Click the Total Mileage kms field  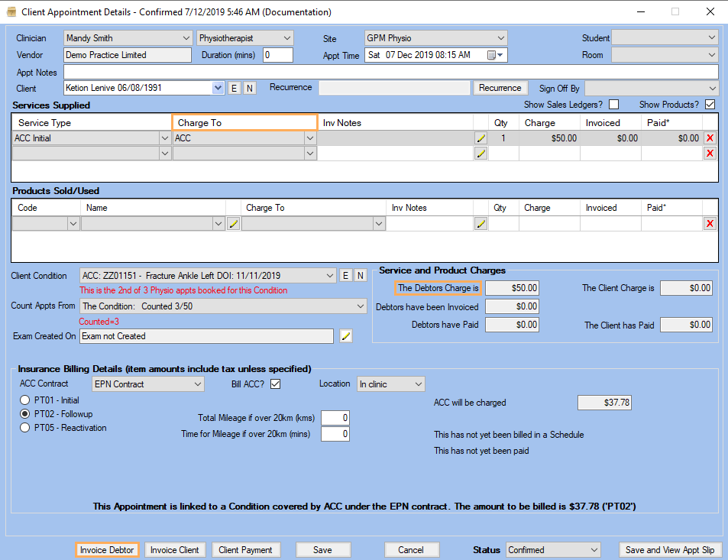click(x=335, y=418)
